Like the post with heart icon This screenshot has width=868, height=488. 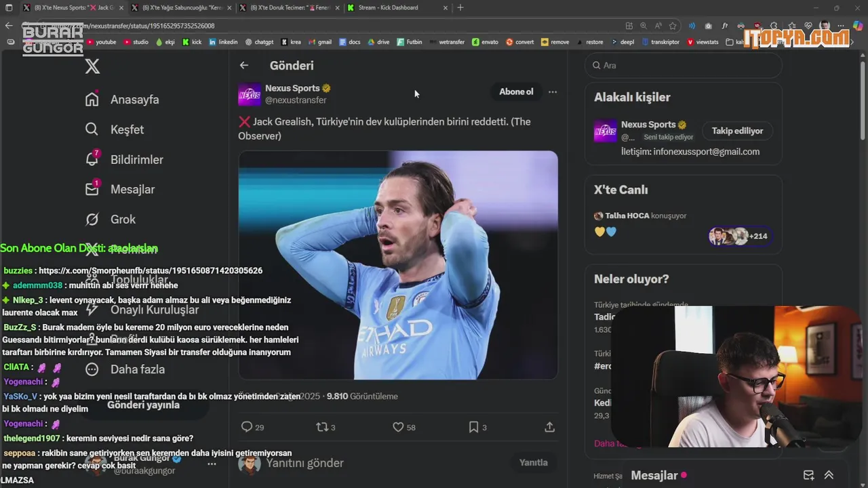(x=399, y=427)
